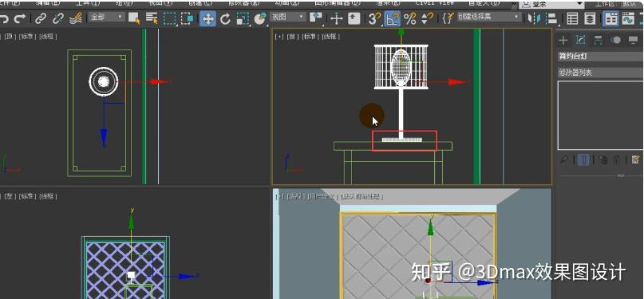Click the [顶] label of top viewport

click(10, 37)
